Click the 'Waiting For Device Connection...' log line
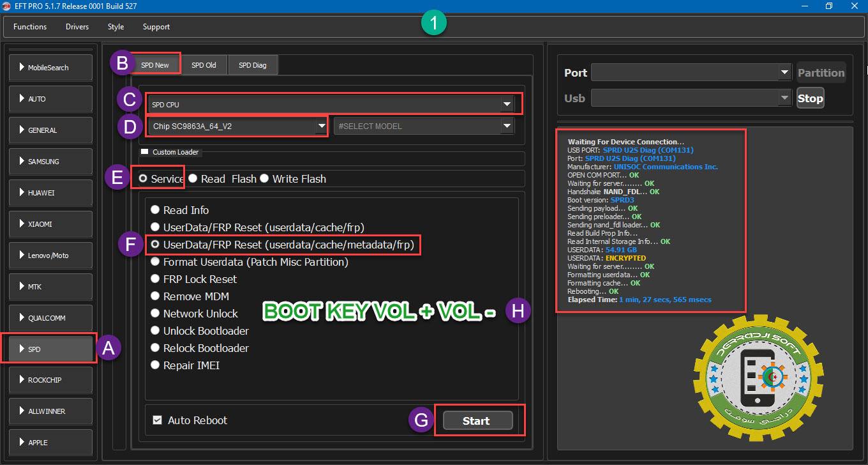The height and width of the screenshot is (465, 868). [626, 142]
